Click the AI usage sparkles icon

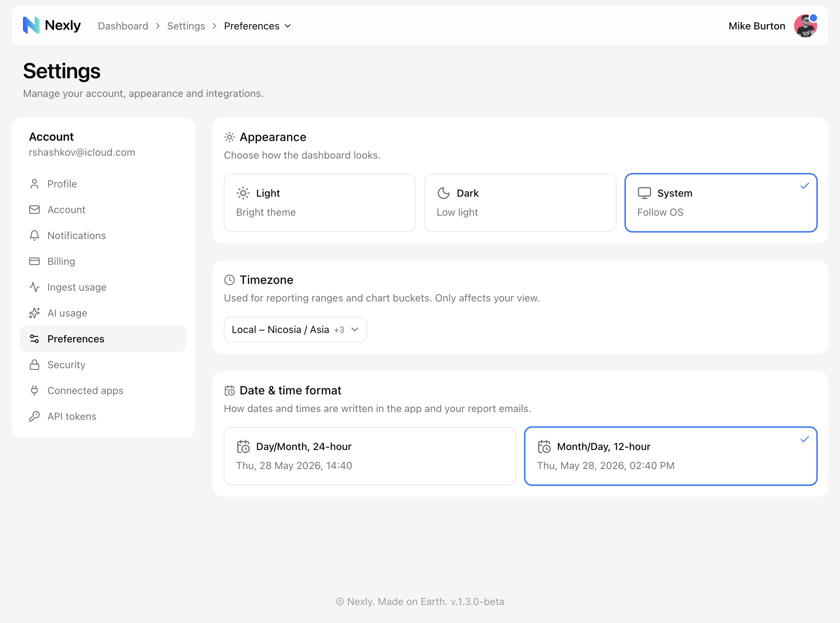(x=34, y=313)
